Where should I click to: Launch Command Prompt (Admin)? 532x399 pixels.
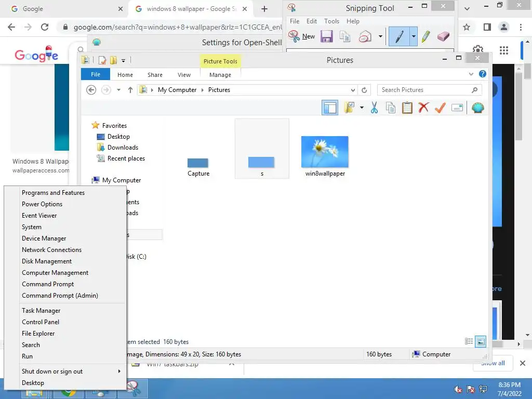tap(60, 296)
